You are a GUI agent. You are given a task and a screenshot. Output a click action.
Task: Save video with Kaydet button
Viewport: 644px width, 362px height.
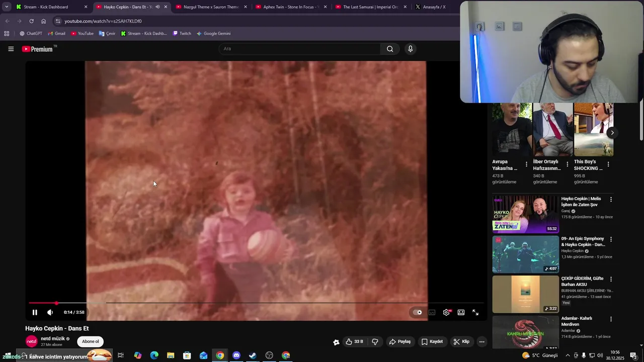pos(432,341)
